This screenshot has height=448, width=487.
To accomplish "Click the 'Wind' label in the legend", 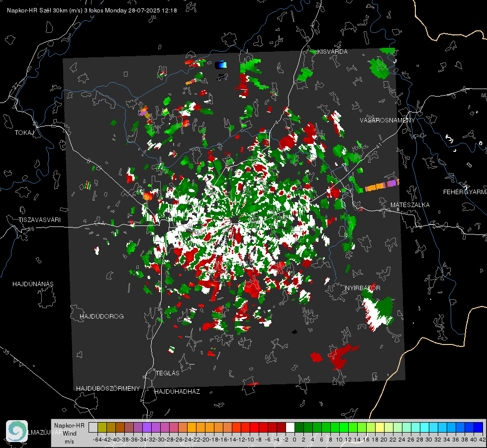I will pyautogui.click(x=70, y=433).
